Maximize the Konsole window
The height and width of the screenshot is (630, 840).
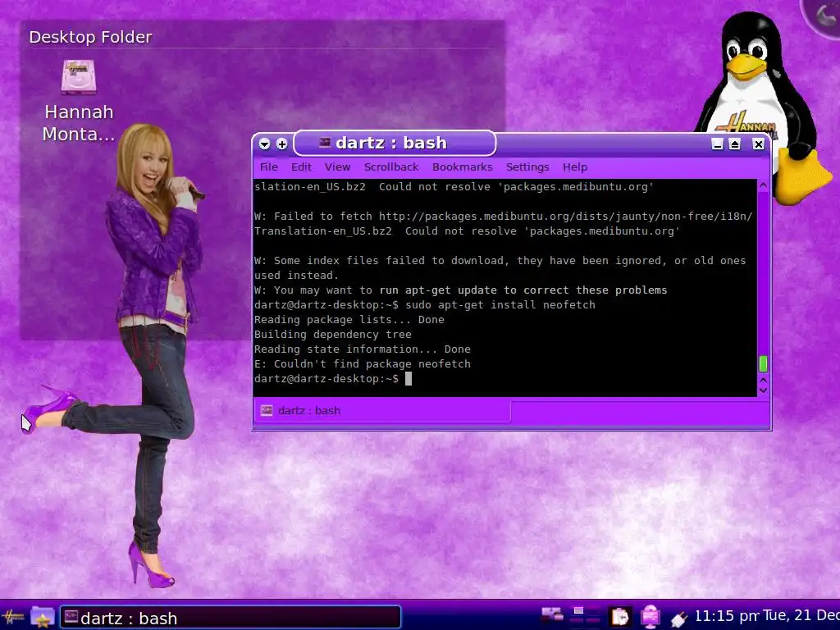[x=734, y=144]
